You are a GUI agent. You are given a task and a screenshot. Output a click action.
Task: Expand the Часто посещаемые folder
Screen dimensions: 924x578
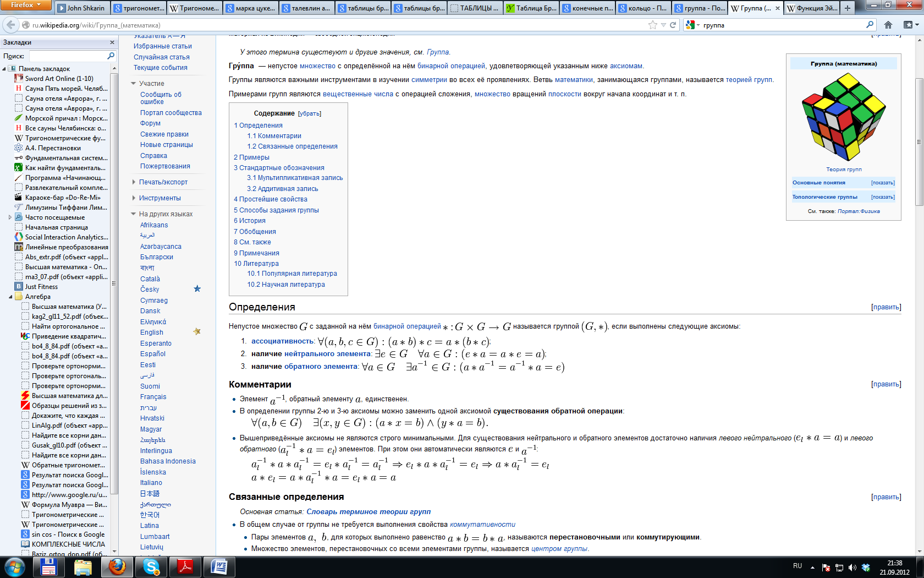(x=10, y=217)
